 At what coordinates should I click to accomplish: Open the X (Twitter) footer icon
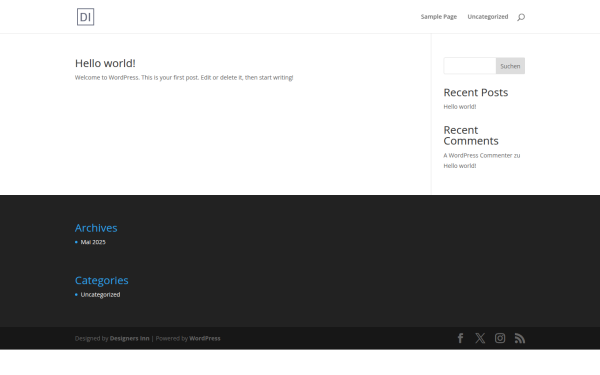point(480,338)
